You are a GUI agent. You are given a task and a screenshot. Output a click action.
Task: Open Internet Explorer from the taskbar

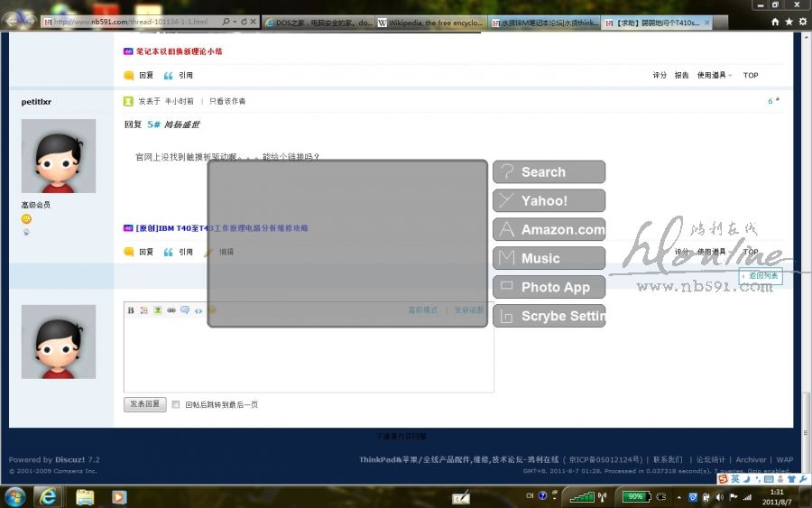point(48,496)
